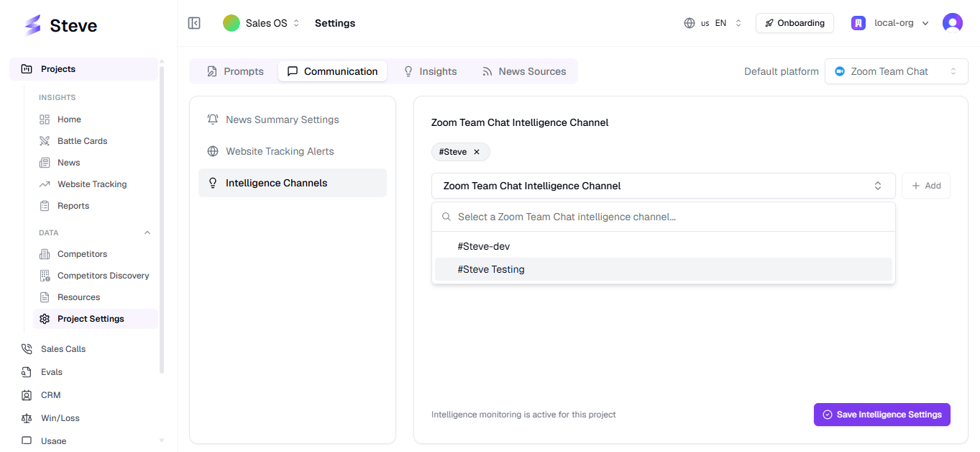Collapse the DATA section chevron
The image size is (980, 452).
pos(147,232)
